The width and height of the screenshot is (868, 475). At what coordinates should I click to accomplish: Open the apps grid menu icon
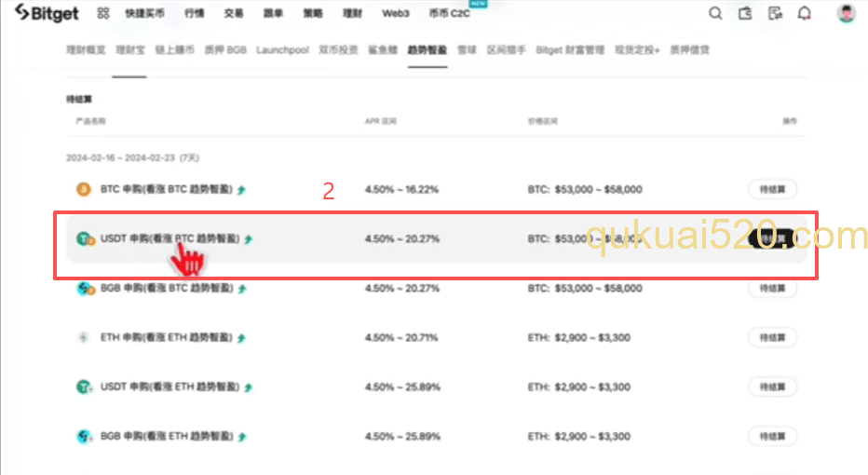[x=103, y=13]
